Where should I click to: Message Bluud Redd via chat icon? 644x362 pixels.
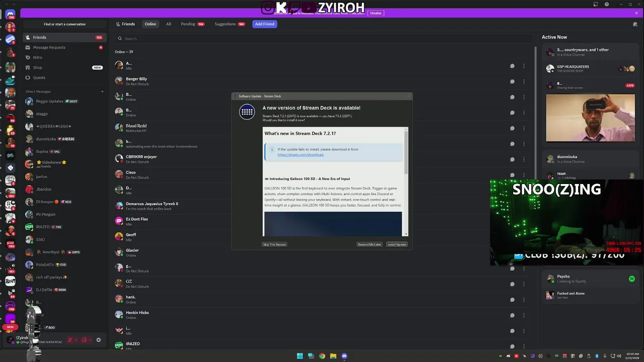pyautogui.click(x=512, y=128)
